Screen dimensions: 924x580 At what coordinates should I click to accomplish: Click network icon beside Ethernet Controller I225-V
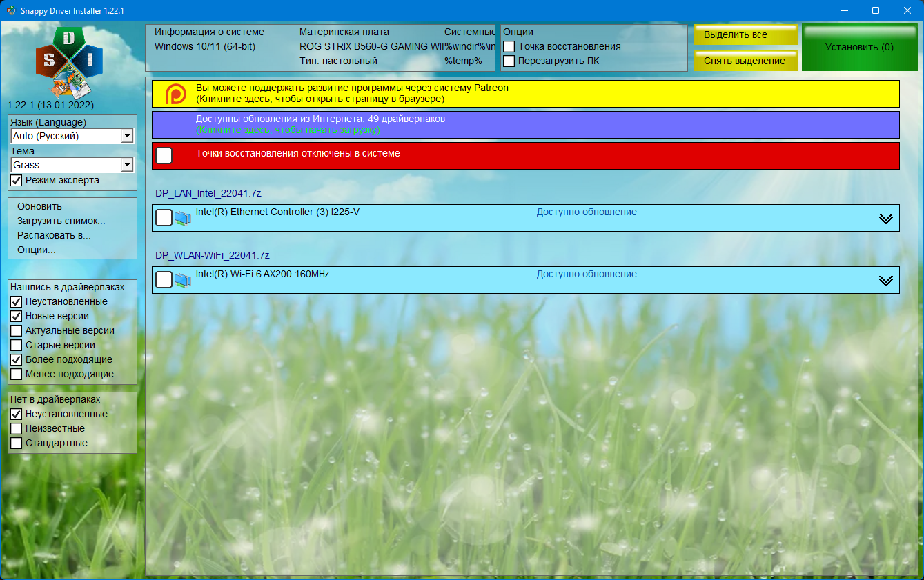(183, 218)
